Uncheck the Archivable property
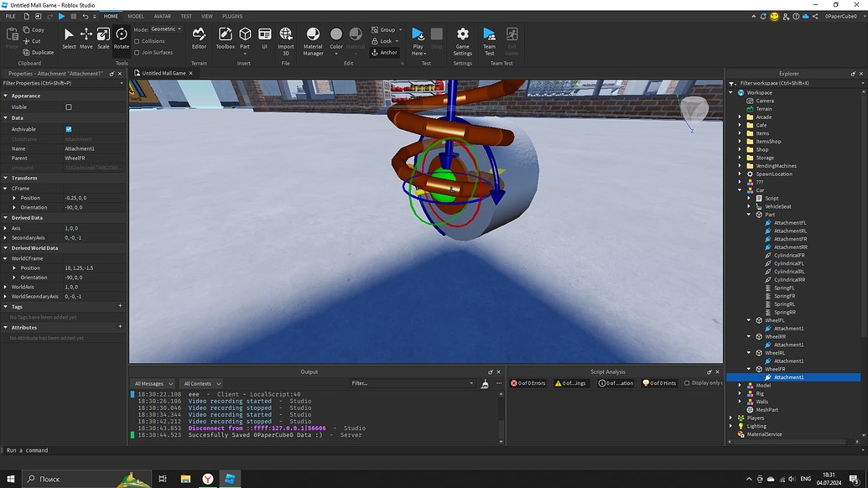Viewport: 868px width, 488px height. pyautogui.click(x=68, y=128)
